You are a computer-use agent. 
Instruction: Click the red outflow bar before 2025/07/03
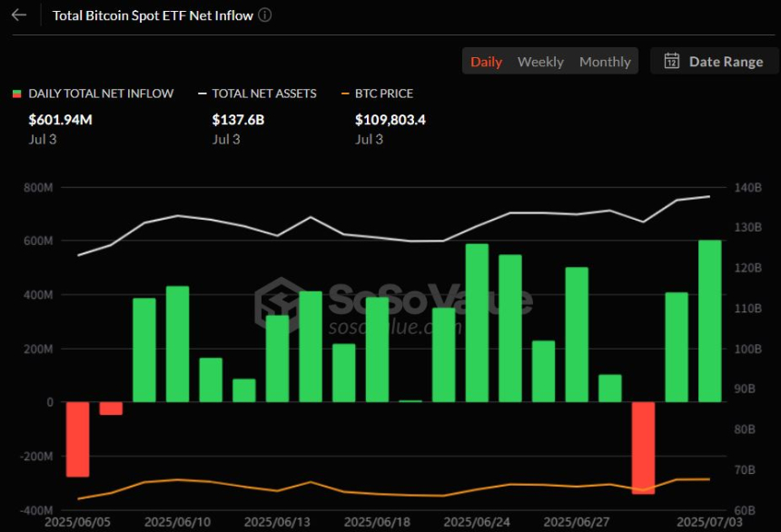[x=644, y=448]
